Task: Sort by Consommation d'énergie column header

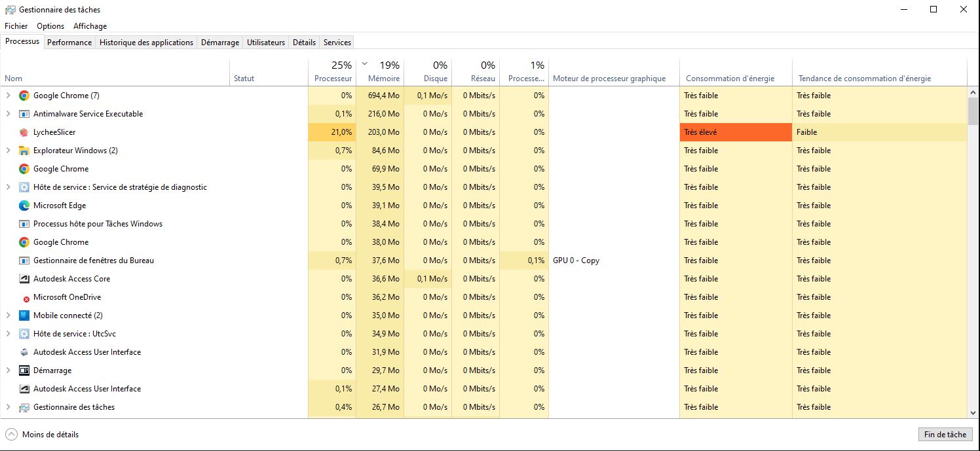Action: pyautogui.click(x=736, y=72)
